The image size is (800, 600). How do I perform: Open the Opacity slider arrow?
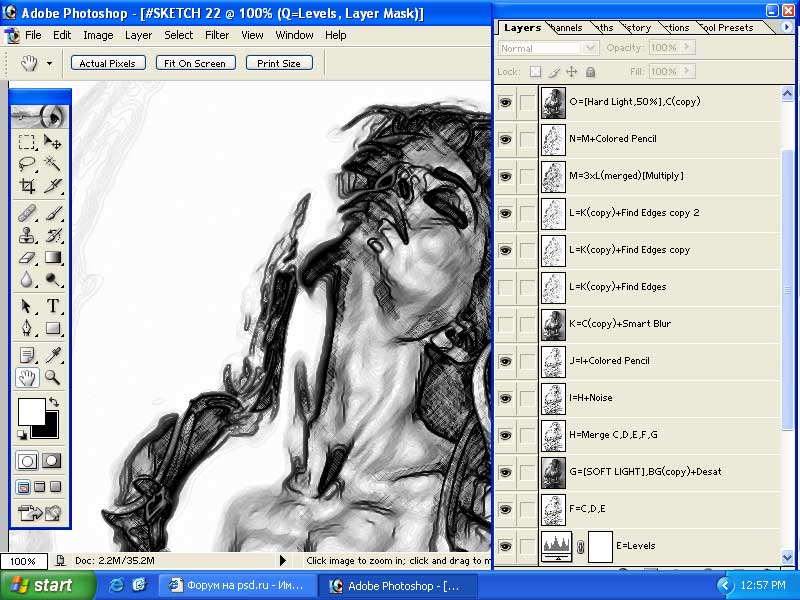(x=687, y=47)
